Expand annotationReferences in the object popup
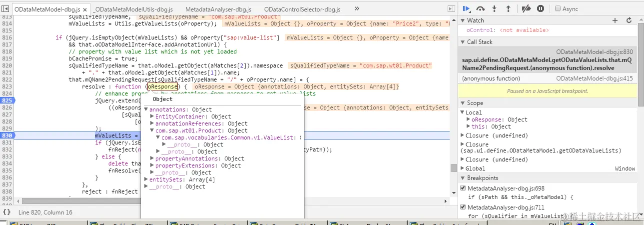The width and height of the screenshot is (644, 225). pos(152,123)
